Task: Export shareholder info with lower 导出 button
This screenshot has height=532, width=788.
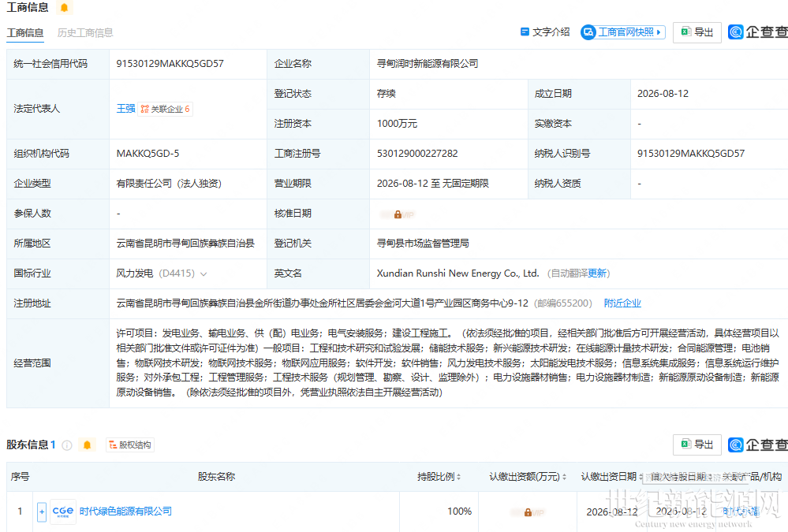Action: click(697, 445)
